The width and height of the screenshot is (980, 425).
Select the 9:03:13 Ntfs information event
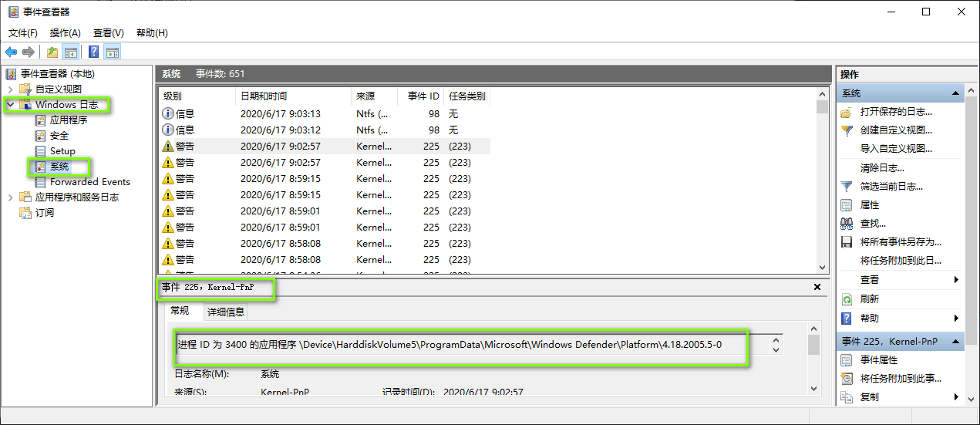point(325,114)
